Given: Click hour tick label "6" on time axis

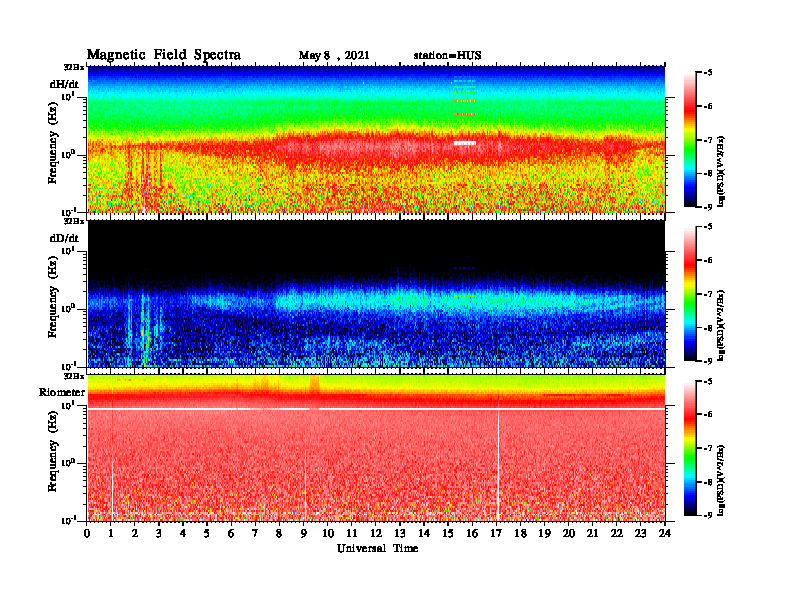Looking at the screenshot, I should (x=231, y=534).
